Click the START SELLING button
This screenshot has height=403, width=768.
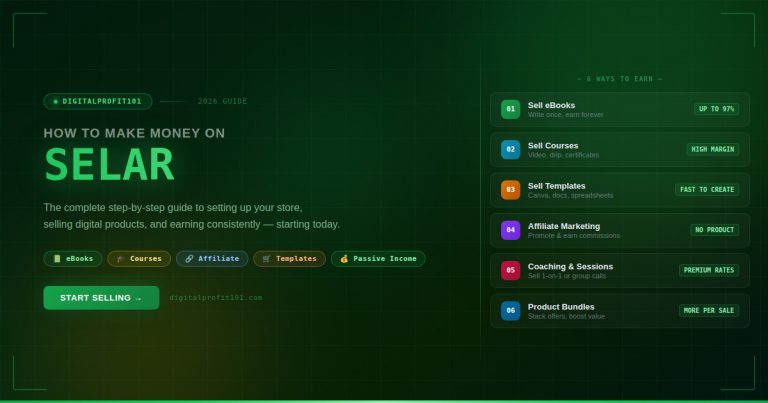point(101,298)
